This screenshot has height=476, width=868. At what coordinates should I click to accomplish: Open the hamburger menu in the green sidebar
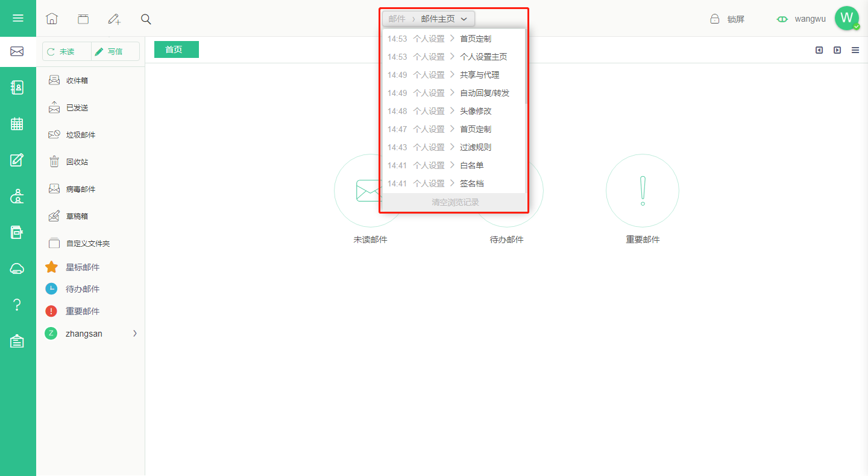click(18, 18)
